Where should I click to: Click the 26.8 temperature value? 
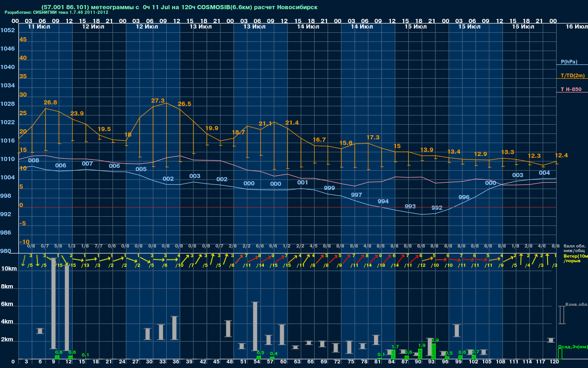[51, 102]
